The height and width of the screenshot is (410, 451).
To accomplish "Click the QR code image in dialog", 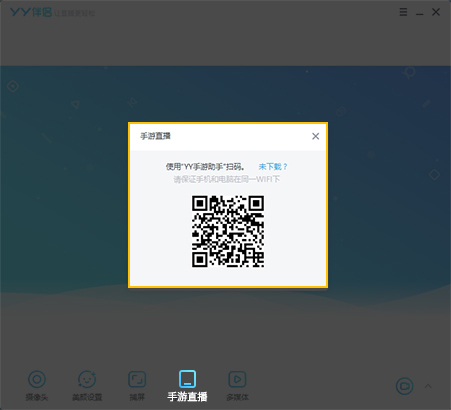I will pos(228,231).
